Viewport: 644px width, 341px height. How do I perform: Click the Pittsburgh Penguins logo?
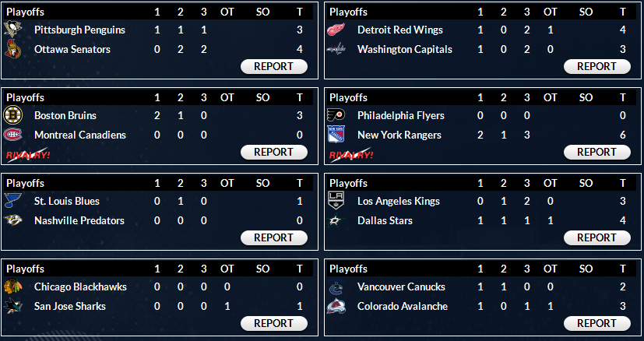(x=13, y=30)
